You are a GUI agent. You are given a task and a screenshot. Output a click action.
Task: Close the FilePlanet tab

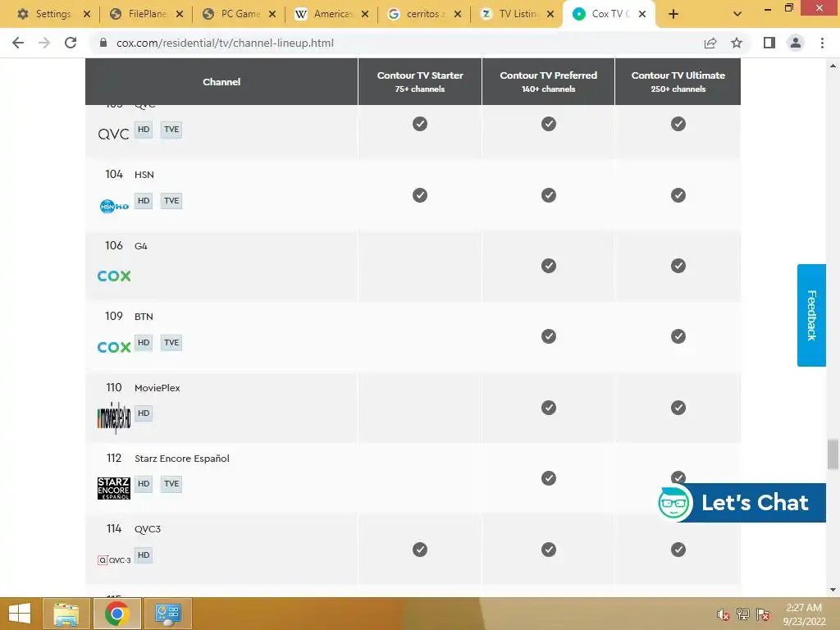tap(180, 14)
